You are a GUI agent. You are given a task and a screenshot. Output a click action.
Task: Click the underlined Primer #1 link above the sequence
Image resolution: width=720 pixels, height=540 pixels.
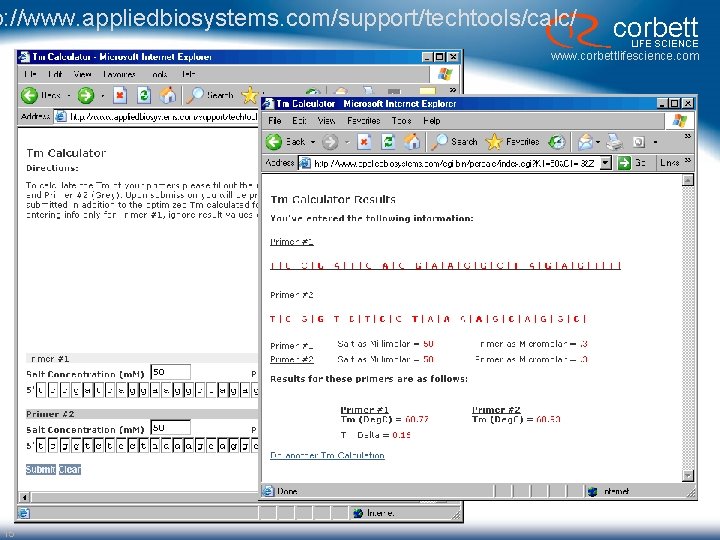point(292,242)
